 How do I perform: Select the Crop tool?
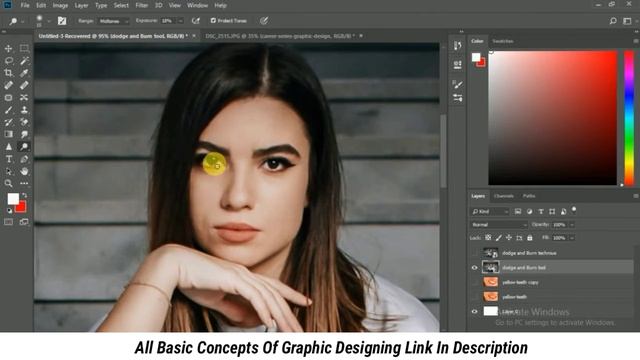point(9,73)
